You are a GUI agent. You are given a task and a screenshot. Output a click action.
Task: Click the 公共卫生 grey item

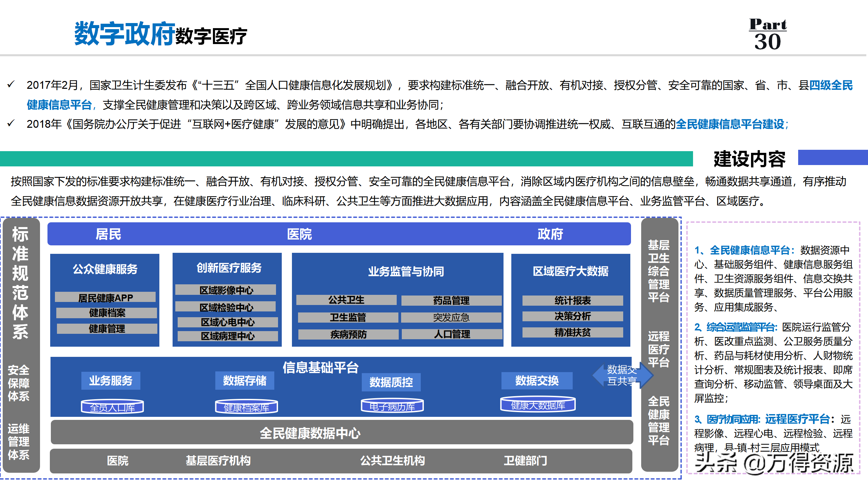coord(347,300)
